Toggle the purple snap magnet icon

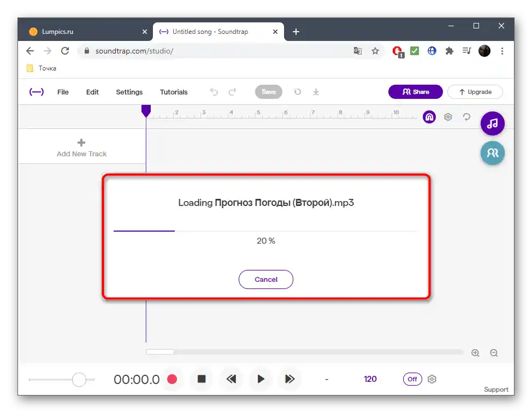tap(429, 117)
